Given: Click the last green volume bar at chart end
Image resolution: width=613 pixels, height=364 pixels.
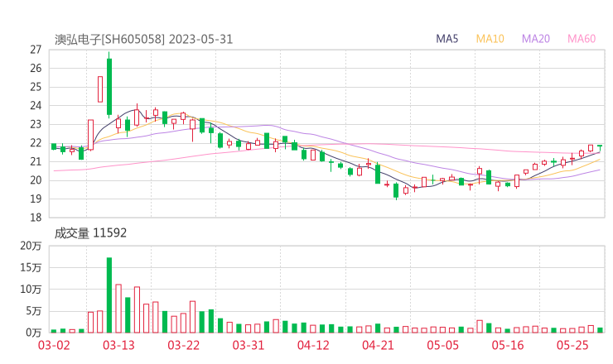Looking at the screenshot, I should pos(600,330).
